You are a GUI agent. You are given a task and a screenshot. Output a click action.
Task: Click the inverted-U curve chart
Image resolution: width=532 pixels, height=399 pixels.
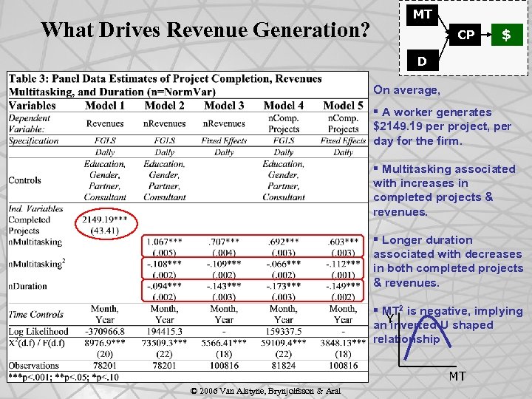tap(427, 341)
